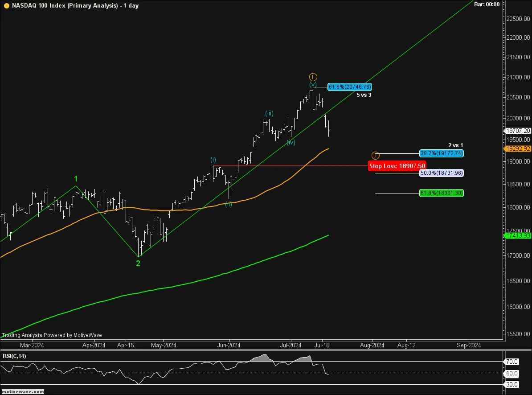Click the current price tag 19707.20
This screenshot has height=395, width=532.
click(x=518, y=131)
